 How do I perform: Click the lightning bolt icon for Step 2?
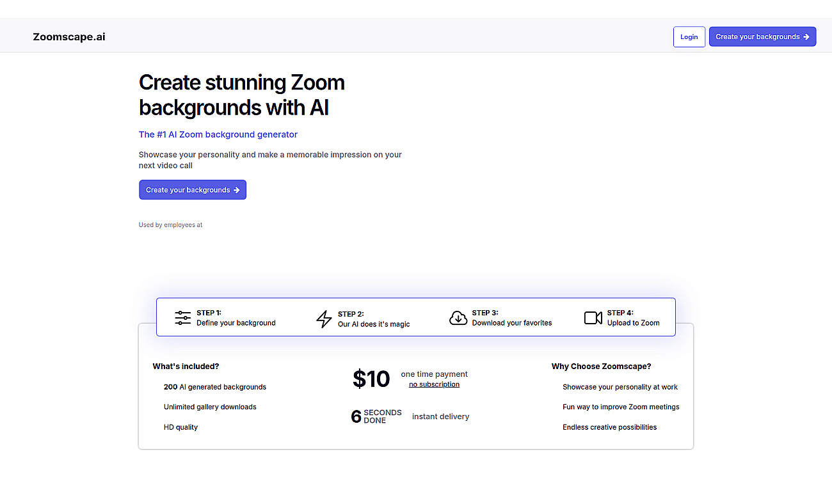coord(324,319)
